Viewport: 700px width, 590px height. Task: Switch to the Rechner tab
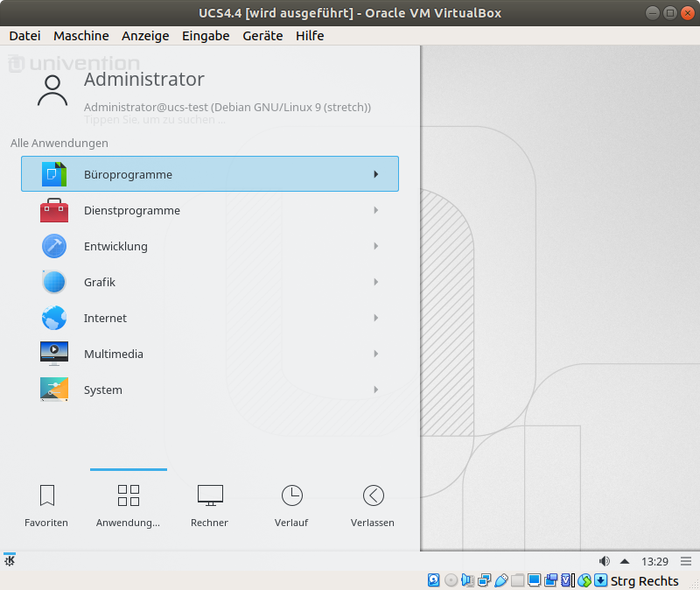(x=209, y=506)
